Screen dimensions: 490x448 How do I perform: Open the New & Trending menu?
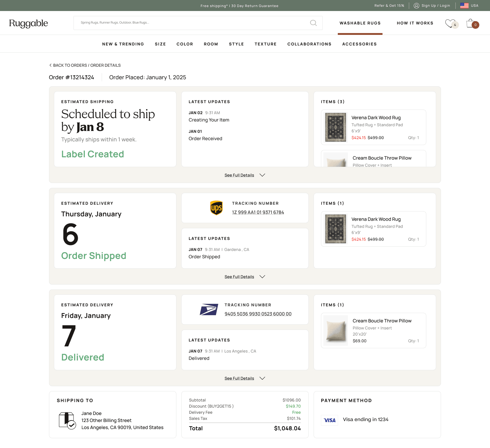coord(123,44)
